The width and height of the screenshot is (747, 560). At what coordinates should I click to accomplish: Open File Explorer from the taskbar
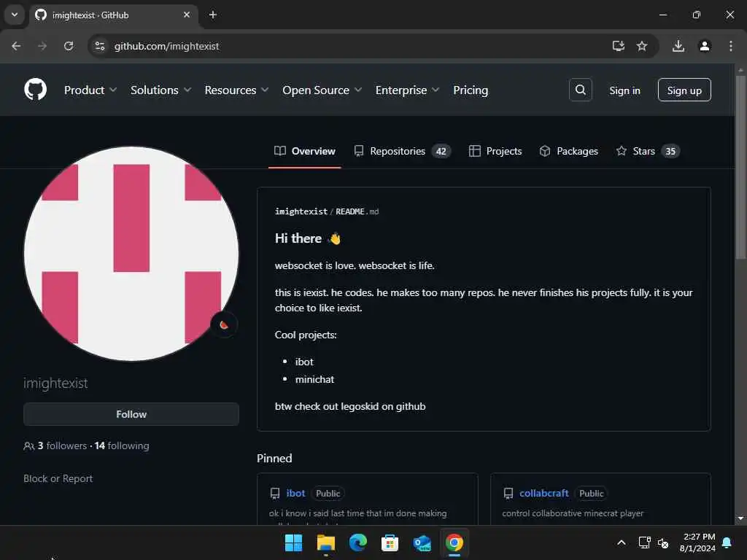coord(326,542)
